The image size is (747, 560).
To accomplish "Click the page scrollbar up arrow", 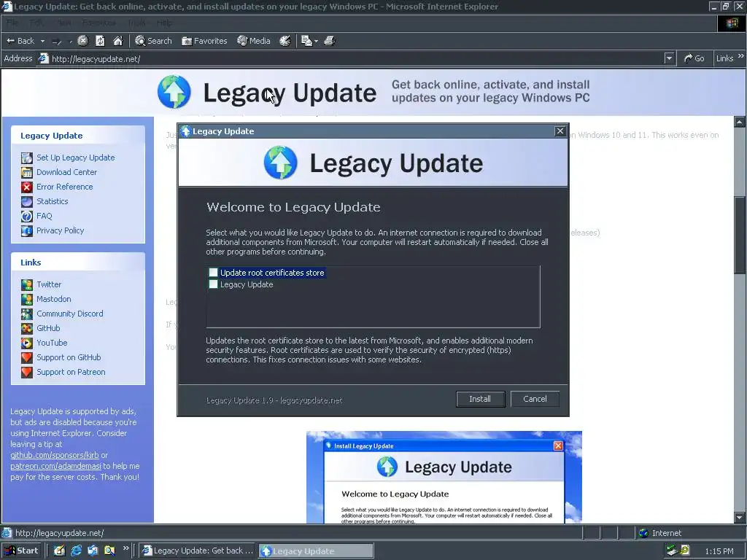I will pyautogui.click(x=740, y=122).
